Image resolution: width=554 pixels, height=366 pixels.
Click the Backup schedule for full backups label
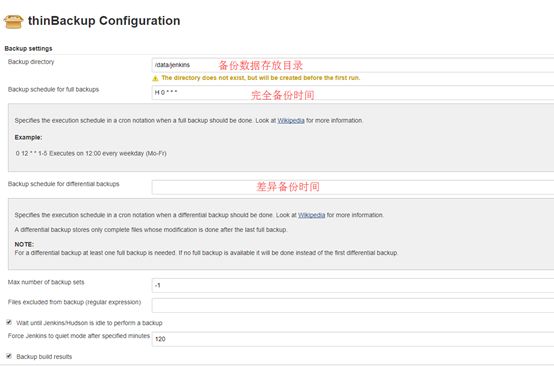pyautogui.click(x=53, y=89)
